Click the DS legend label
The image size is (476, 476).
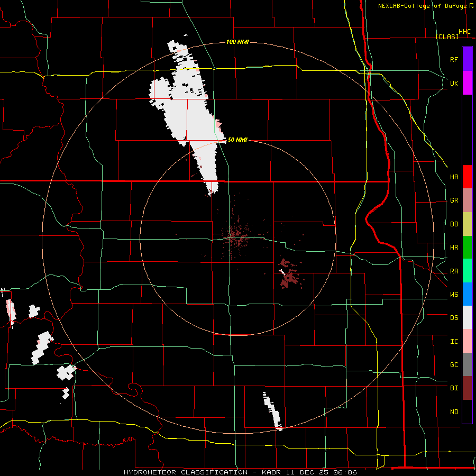tap(454, 318)
